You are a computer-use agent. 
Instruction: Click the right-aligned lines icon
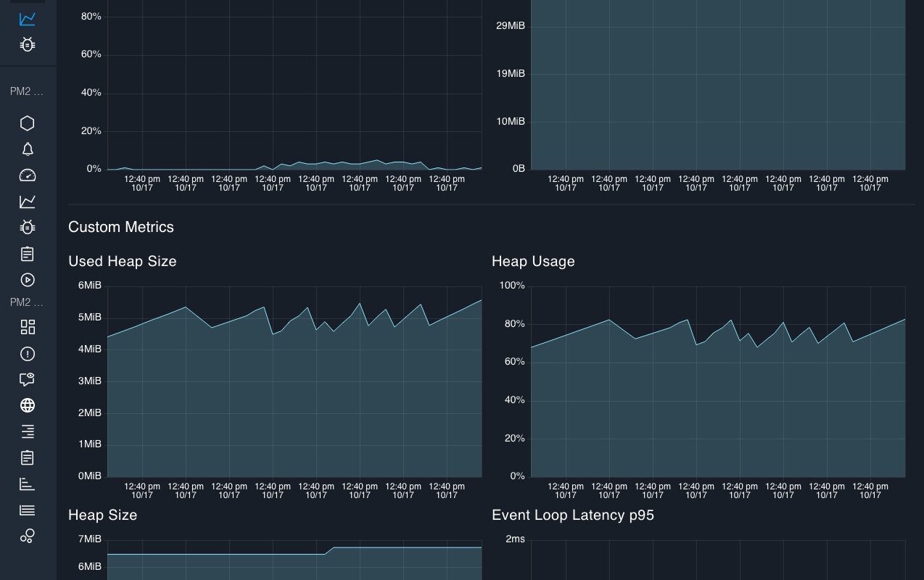pyautogui.click(x=27, y=431)
